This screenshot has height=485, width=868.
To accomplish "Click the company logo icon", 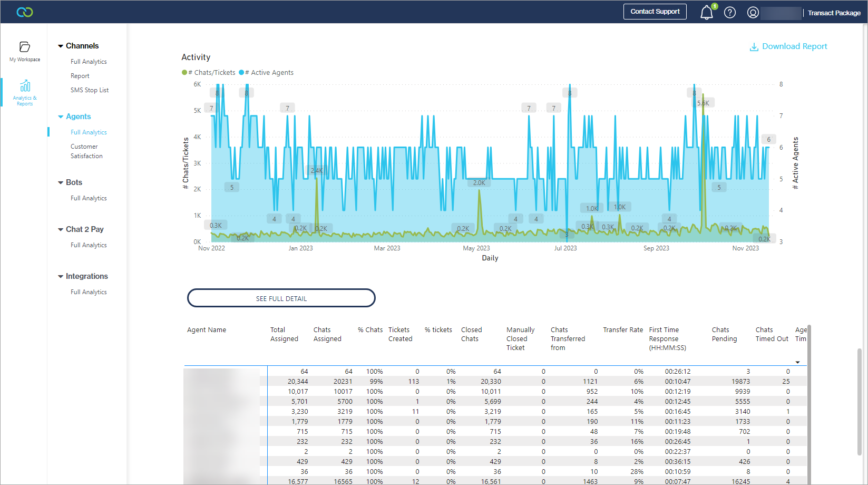I will 25,12.
